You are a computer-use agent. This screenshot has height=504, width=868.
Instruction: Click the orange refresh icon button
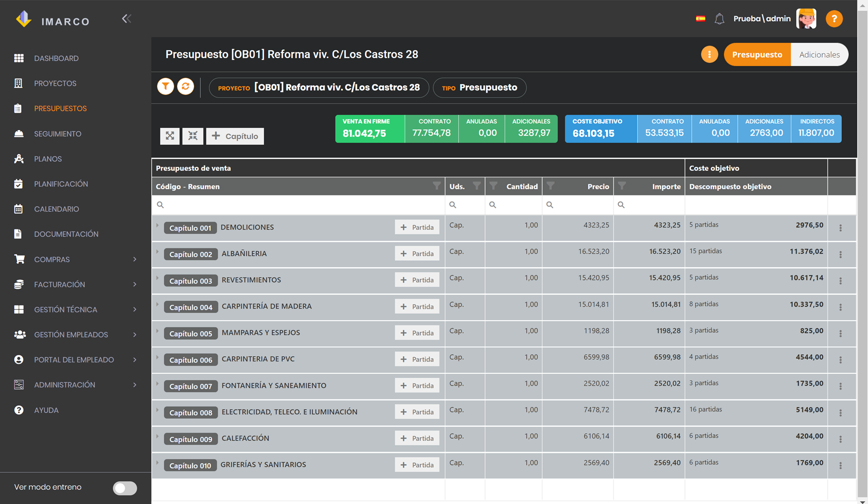[185, 86]
